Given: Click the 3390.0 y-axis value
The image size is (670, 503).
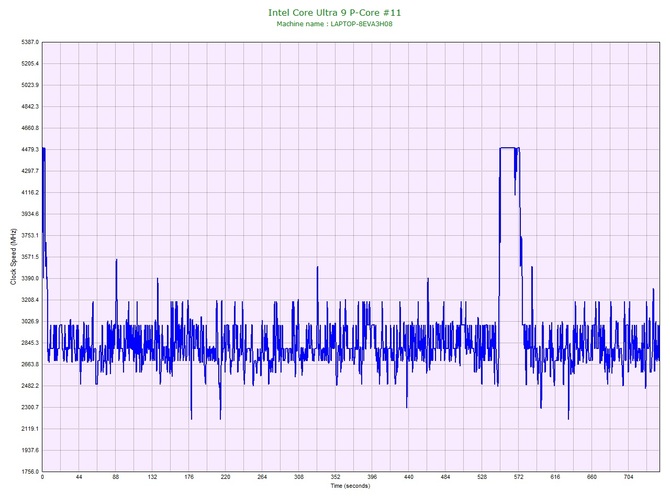Looking at the screenshot, I should point(30,278).
